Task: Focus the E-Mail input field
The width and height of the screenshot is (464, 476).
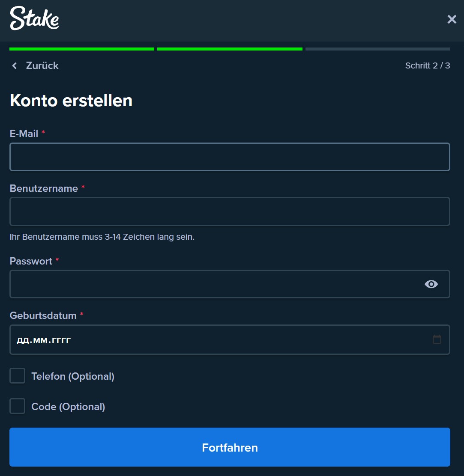Action: [230, 157]
